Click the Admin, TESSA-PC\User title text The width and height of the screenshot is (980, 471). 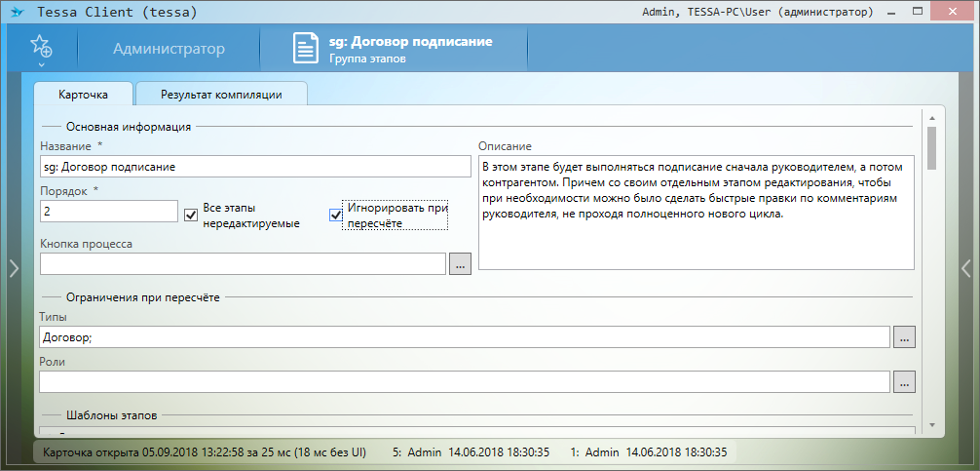[x=758, y=12]
